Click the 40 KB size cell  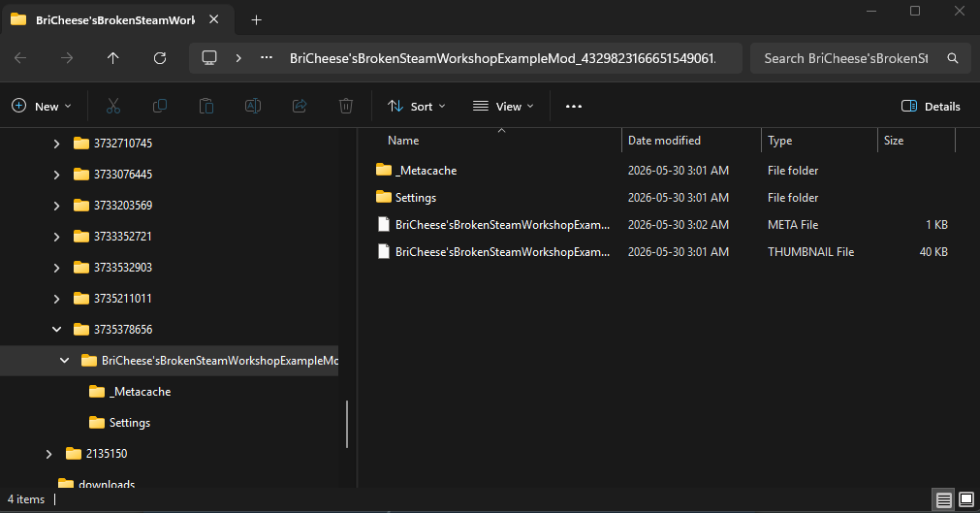click(933, 251)
